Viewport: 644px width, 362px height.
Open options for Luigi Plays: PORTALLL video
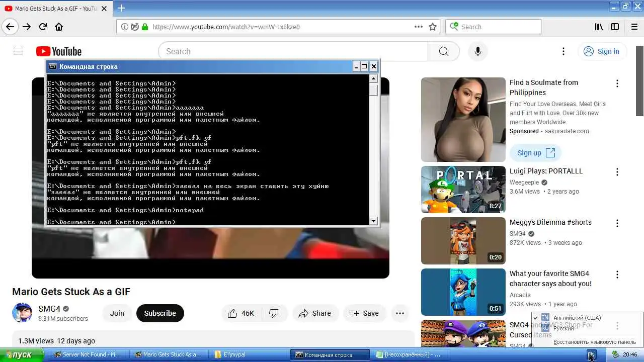pyautogui.click(x=617, y=172)
